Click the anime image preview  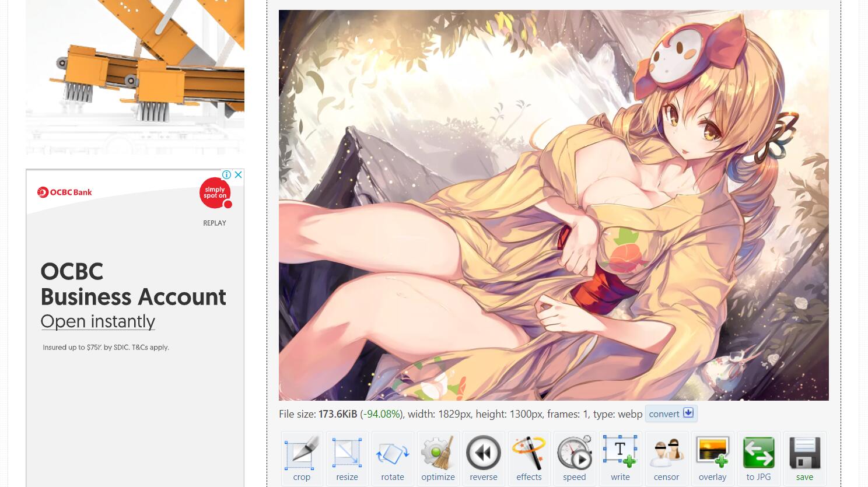(x=554, y=205)
